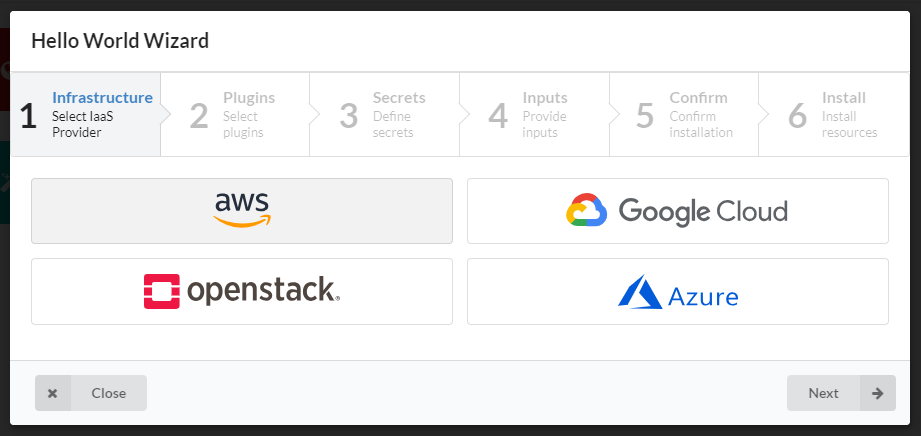Open the Confirm installation step

click(684, 115)
